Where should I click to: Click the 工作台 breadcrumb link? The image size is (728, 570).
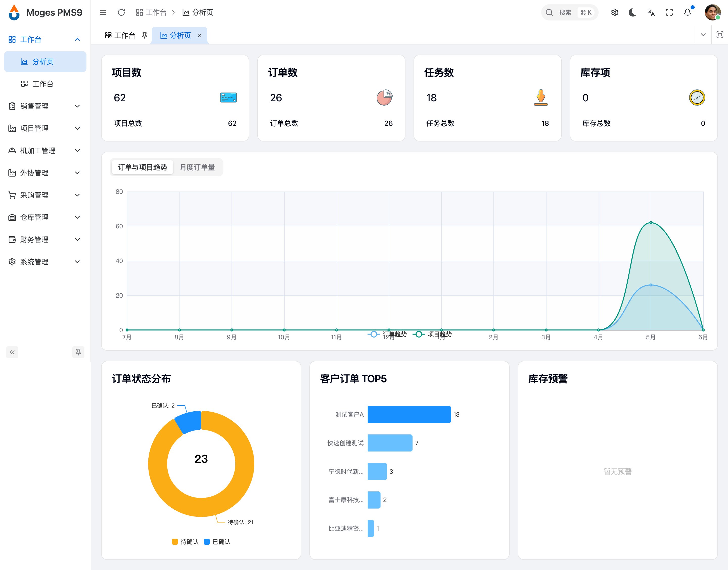click(x=151, y=12)
